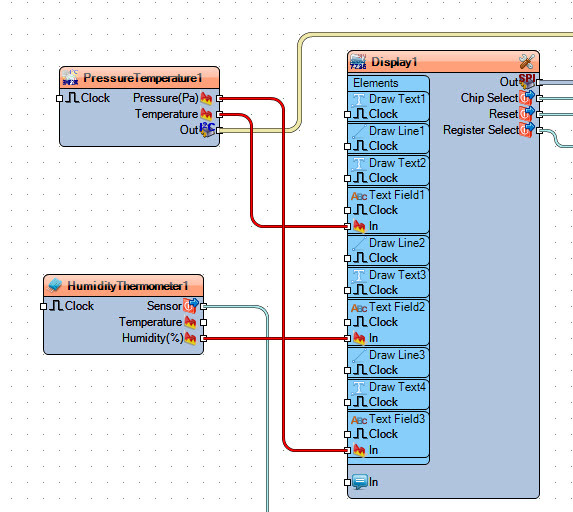Click the PressureTemperature1 component header icon
The width and height of the screenshot is (573, 512).
pyautogui.click(x=70, y=77)
